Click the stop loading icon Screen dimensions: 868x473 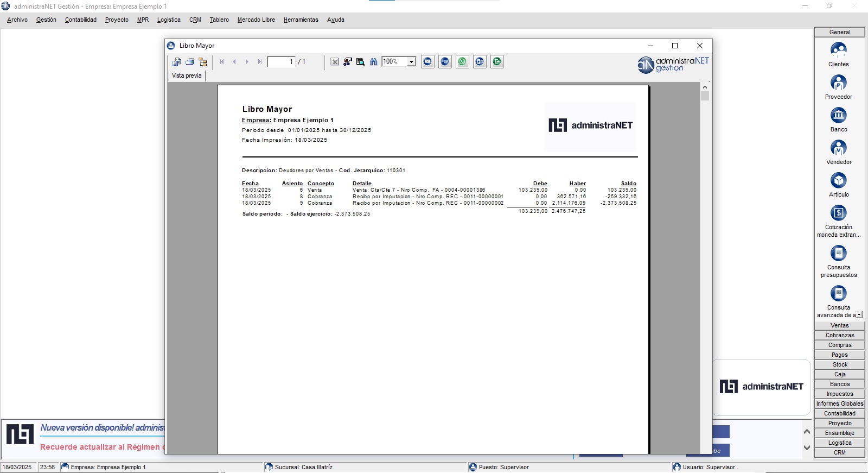click(x=335, y=62)
